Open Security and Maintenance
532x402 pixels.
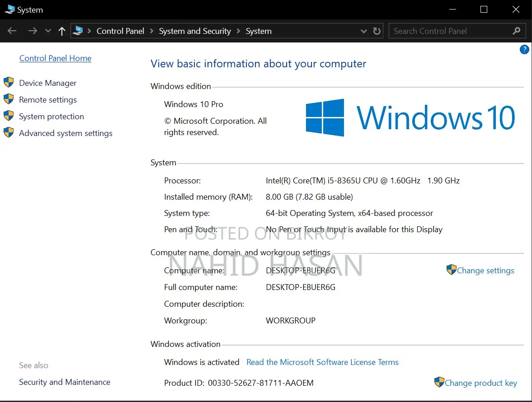(x=65, y=382)
